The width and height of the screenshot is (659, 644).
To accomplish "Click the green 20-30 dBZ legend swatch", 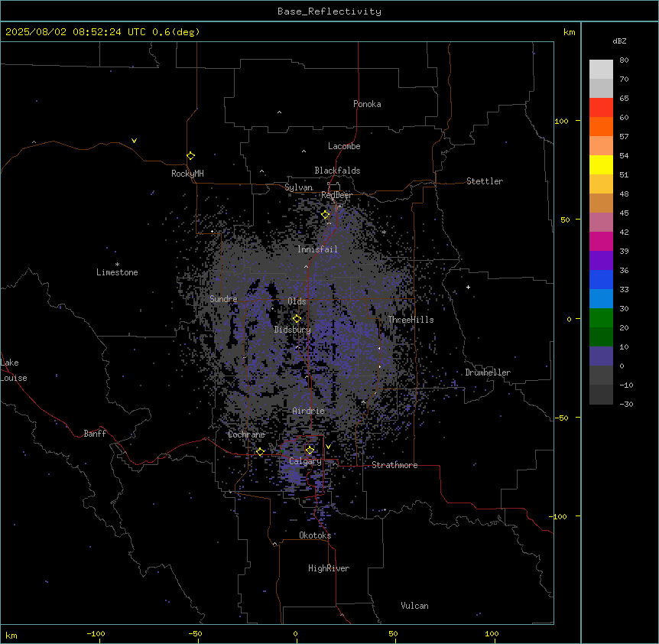I will 601,318.
